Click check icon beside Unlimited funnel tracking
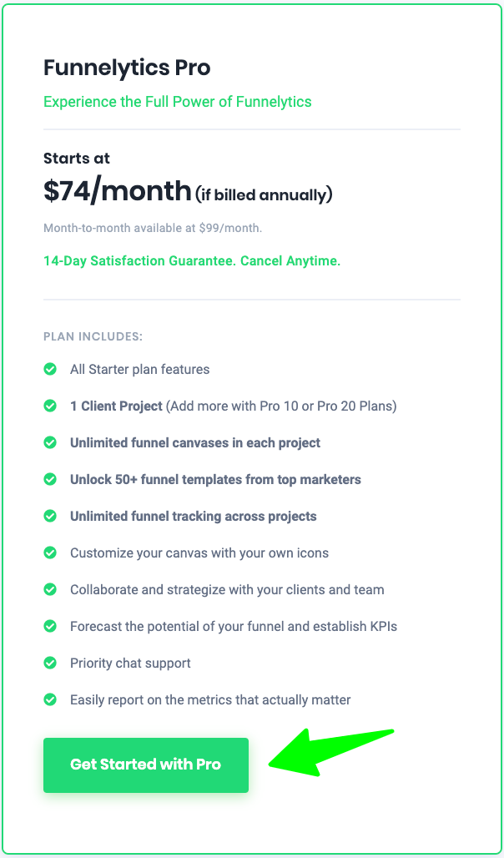The image size is (504, 858). tap(50, 516)
